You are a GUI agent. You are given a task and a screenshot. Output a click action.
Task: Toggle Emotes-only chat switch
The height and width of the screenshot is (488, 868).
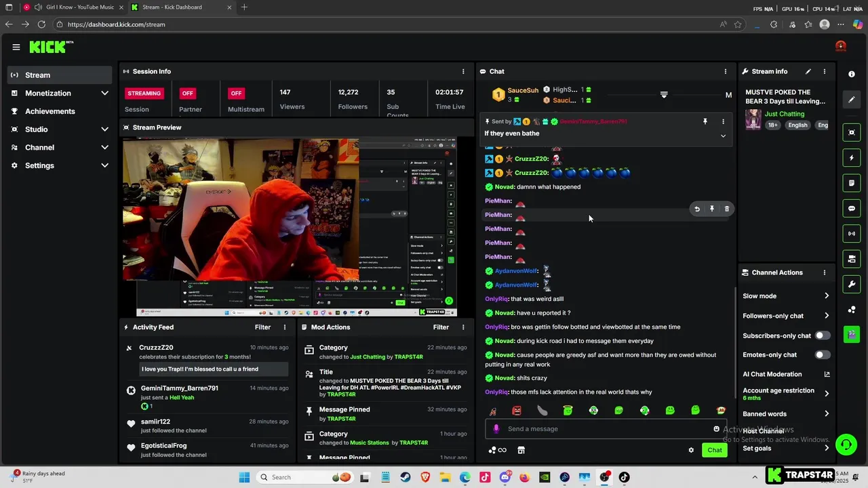(823, 354)
